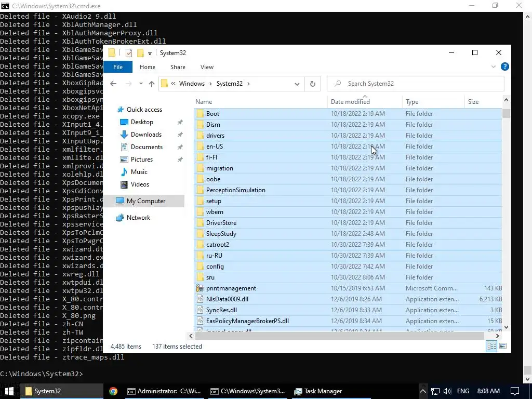Viewport: 532px width, 399px height.
Task: Open the File menu tab
Action: coord(118,67)
